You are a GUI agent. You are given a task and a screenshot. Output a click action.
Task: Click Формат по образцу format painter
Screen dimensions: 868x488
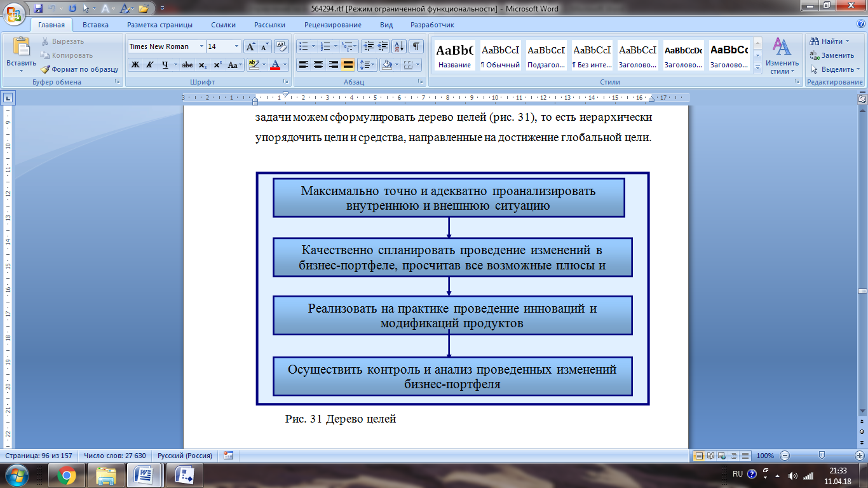80,69
